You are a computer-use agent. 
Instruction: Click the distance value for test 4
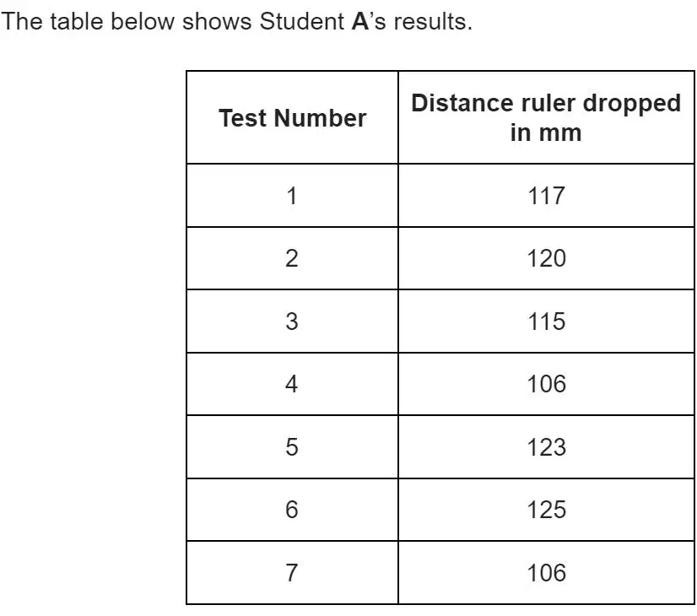click(546, 384)
